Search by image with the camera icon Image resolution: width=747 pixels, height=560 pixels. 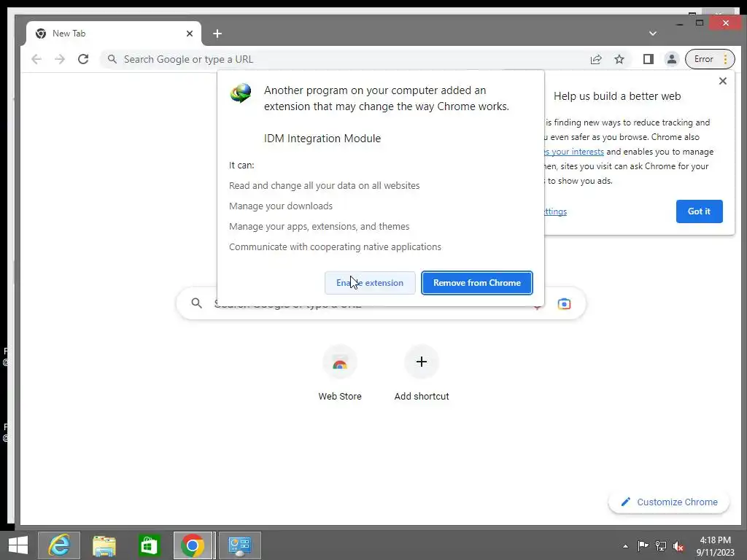(x=564, y=304)
